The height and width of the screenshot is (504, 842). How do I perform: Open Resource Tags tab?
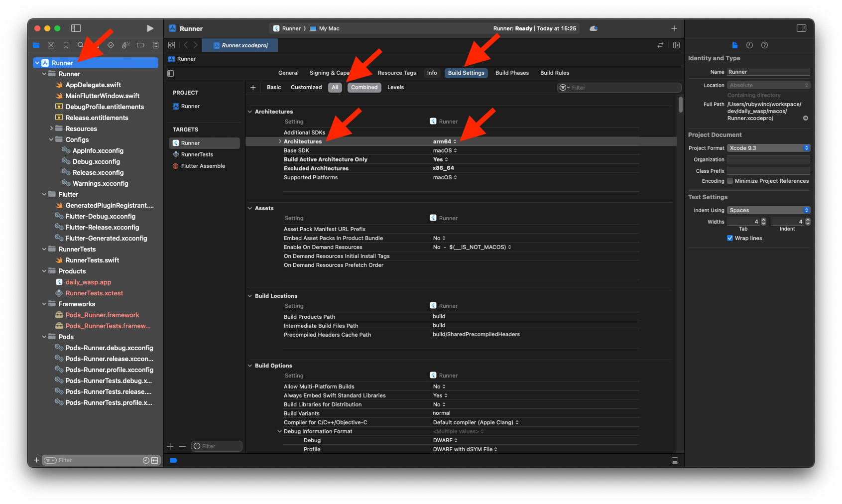pyautogui.click(x=397, y=73)
